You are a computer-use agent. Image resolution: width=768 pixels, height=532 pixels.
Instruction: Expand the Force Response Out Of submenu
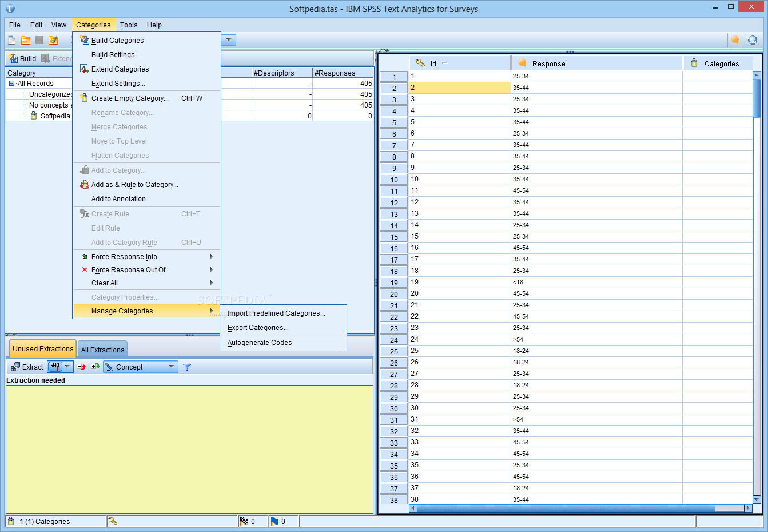pyautogui.click(x=146, y=270)
